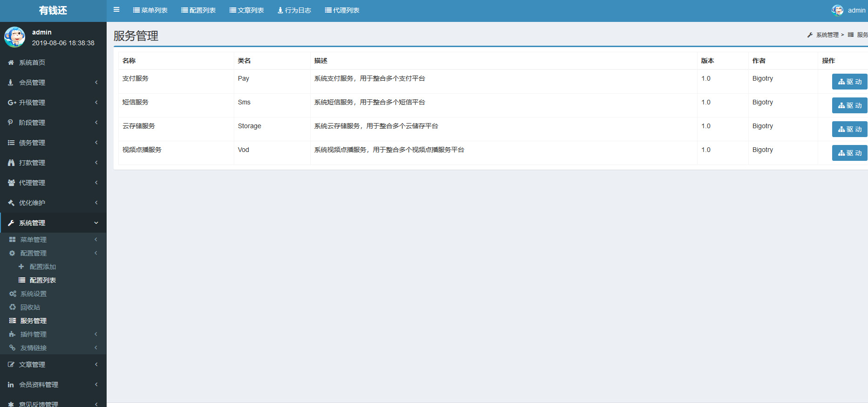Click the puzzle icon beside 插件管理

pos(13,334)
